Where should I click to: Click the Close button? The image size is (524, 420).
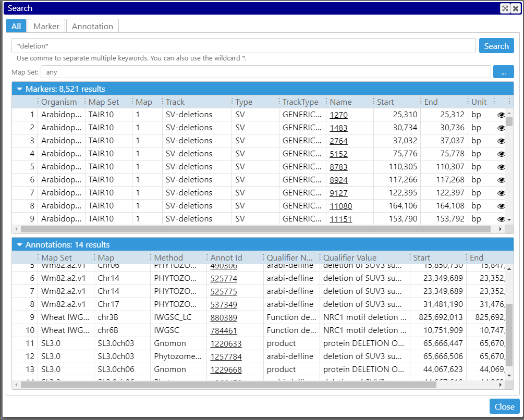coord(504,406)
